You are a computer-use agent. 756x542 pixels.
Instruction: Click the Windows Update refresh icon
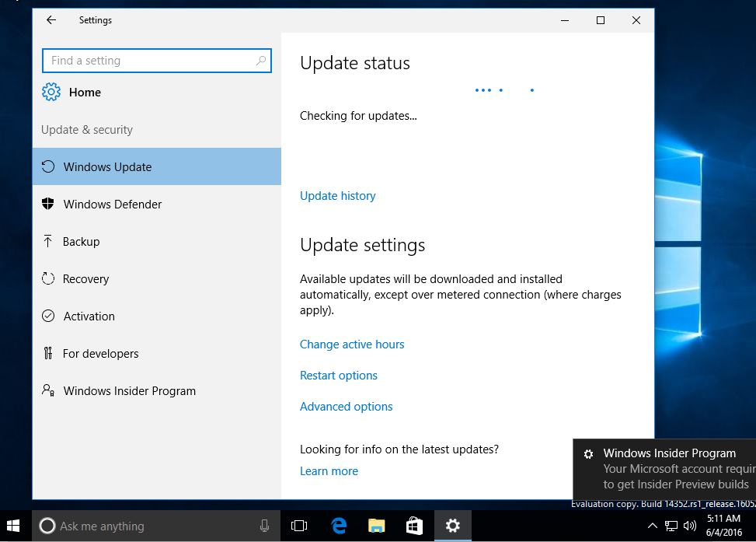[47, 166]
